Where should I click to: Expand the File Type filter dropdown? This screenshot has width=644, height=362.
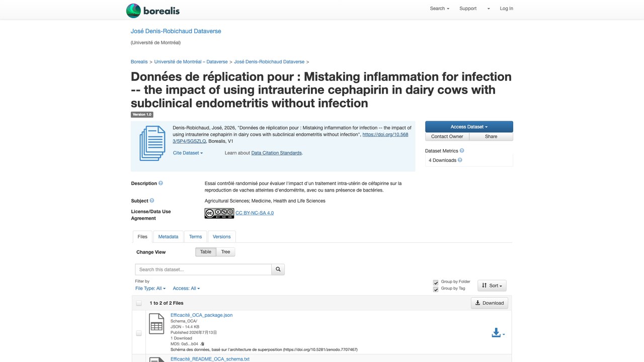[x=150, y=289]
